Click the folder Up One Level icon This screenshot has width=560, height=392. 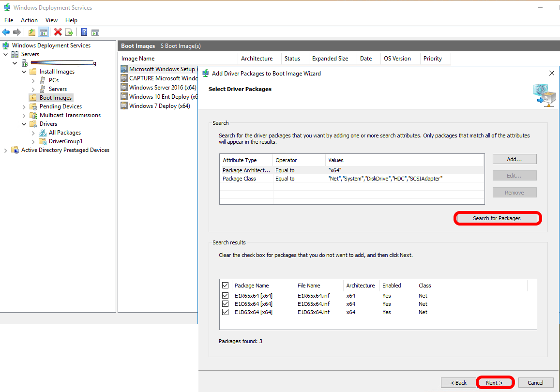32,32
